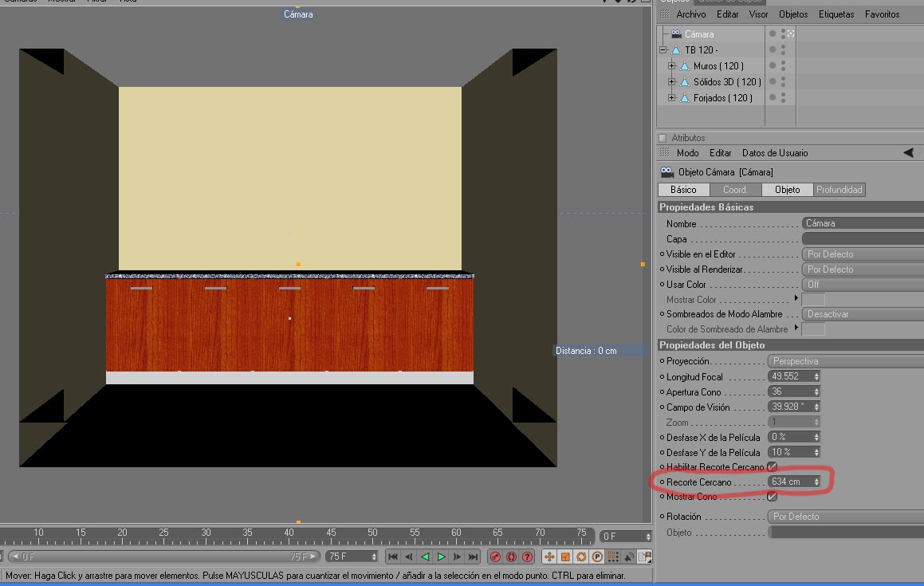Image resolution: width=924 pixels, height=586 pixels.
Task: Click the sound playback speaker icon
Action: 629,557
